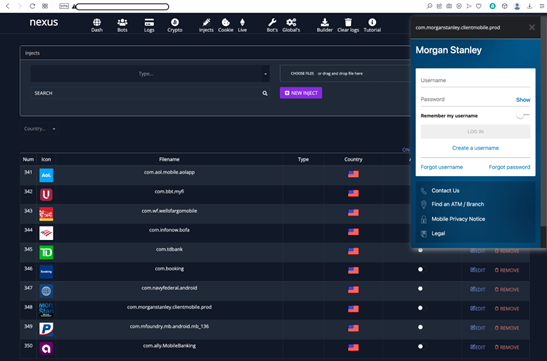Toggle Remember my username switch
This screenshot has width=547, height=361.
click(523, 115)
